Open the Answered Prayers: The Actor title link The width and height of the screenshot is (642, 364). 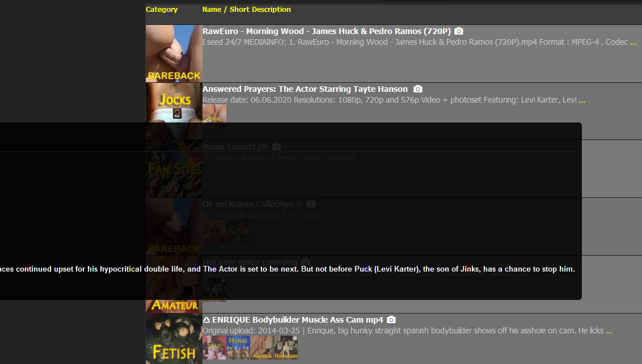pos(305,89)
